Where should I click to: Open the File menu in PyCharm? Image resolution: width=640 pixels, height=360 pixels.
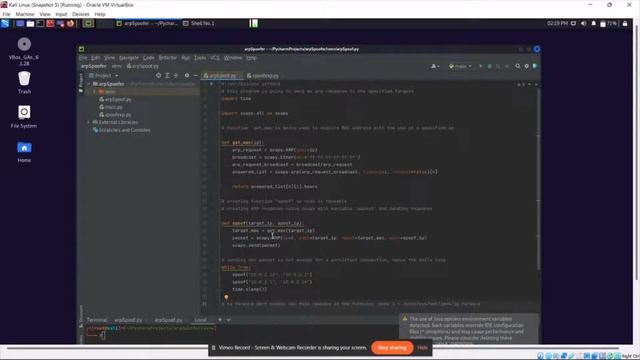(83, 58)
